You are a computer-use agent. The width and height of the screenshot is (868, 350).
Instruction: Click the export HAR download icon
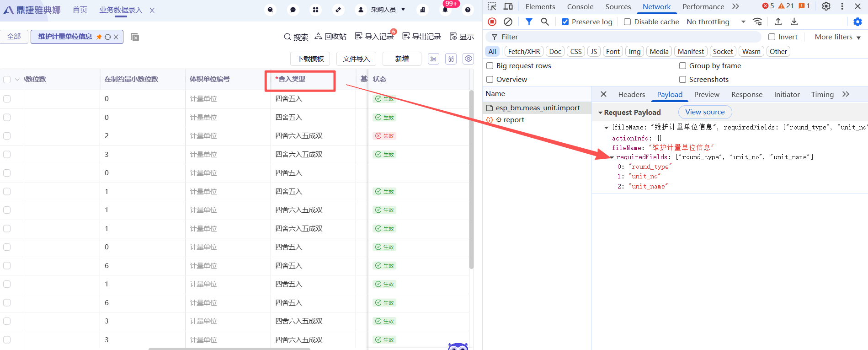point(794,22)
